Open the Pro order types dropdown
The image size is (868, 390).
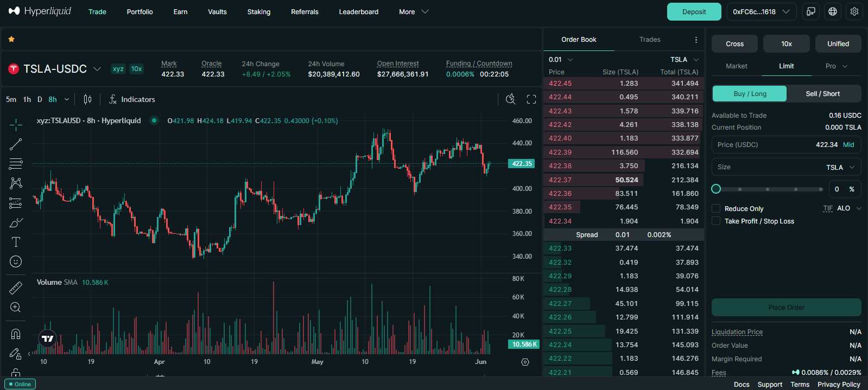837,66
